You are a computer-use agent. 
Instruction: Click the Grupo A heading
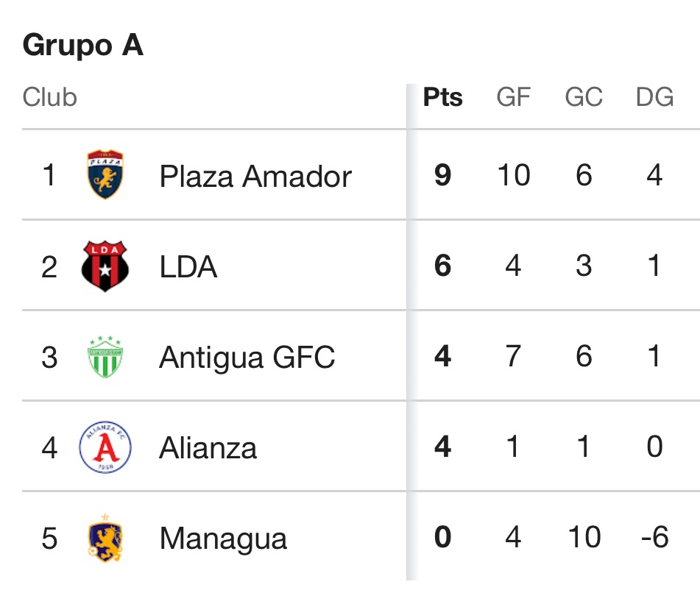pos(83,46)
